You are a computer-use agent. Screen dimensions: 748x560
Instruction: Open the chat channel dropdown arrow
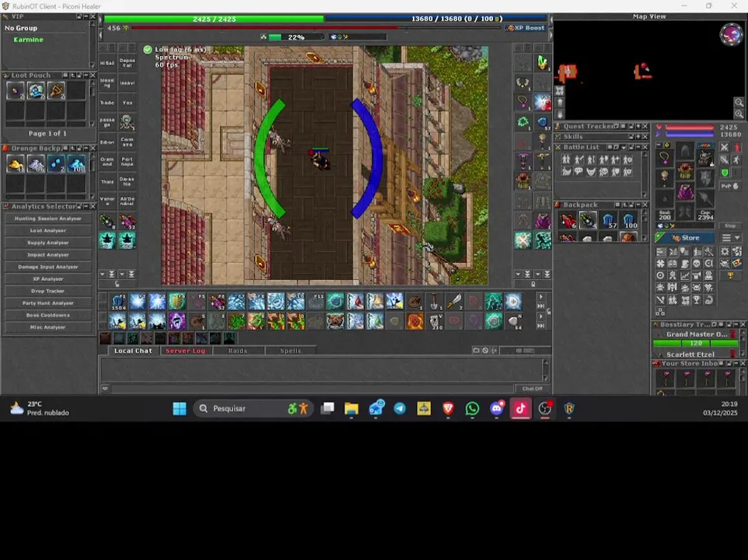(105, 389)
